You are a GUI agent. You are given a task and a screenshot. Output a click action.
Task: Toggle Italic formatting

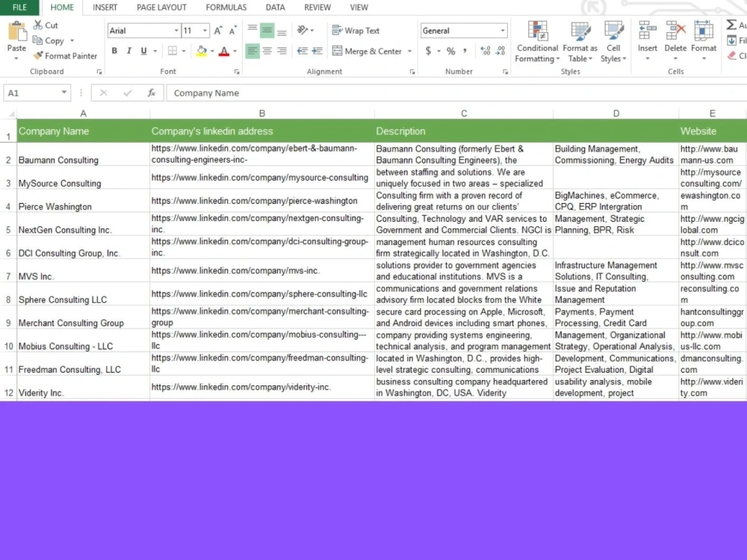[129, 51]
